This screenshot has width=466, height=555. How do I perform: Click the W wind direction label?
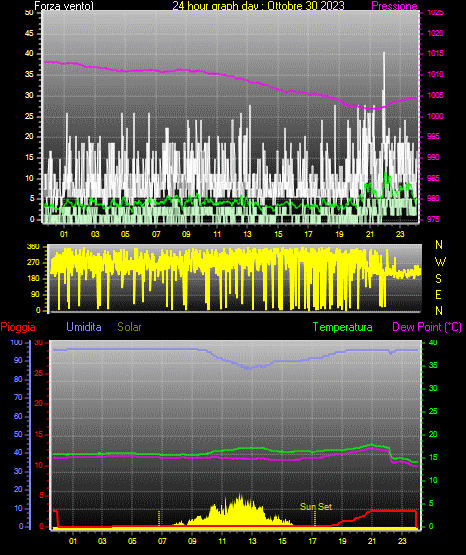[x=440, y=262]
